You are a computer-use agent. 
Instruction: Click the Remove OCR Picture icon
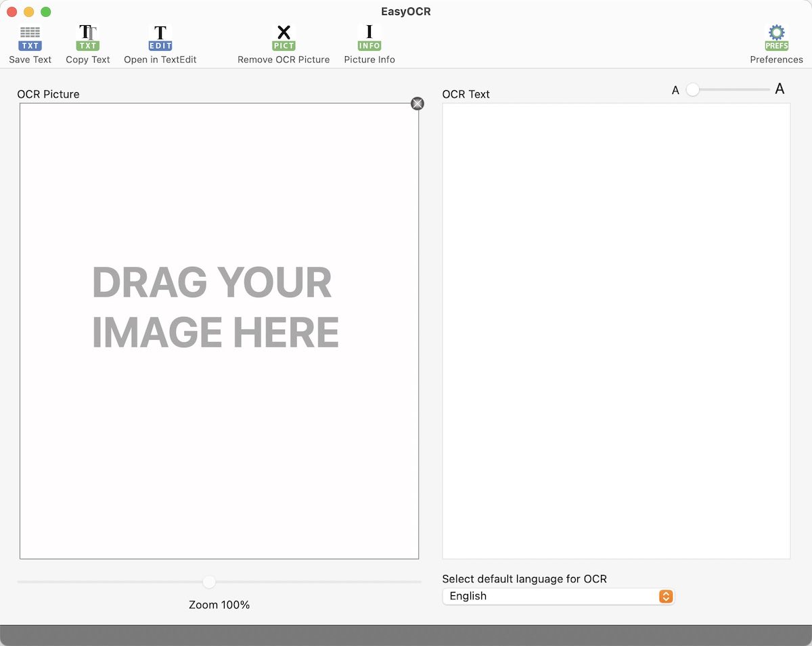point(284,39)
